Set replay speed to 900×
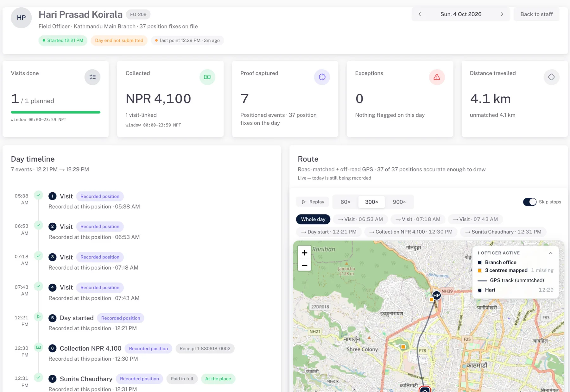This screenshot has width=570, height=392. pos(399,202)
